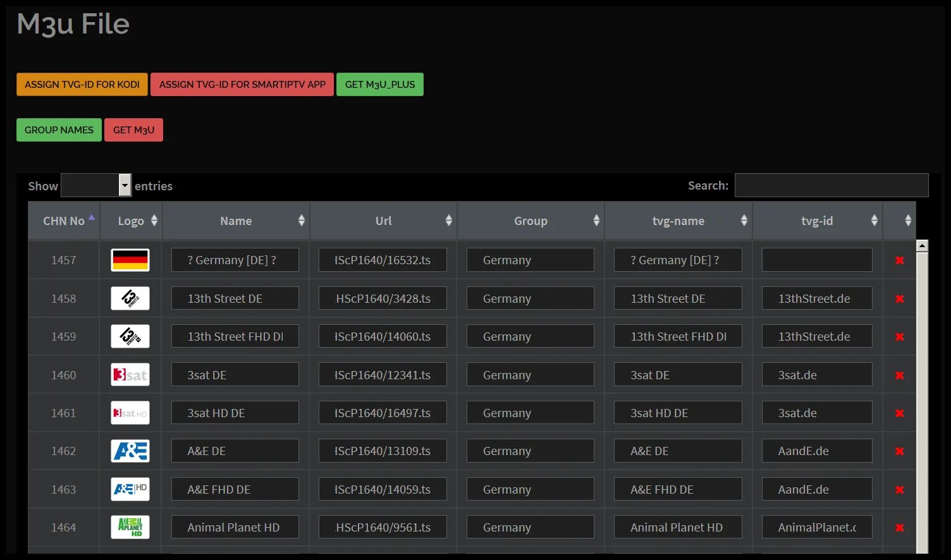
Task: Click channel number 1460
Action: point(64,375)
